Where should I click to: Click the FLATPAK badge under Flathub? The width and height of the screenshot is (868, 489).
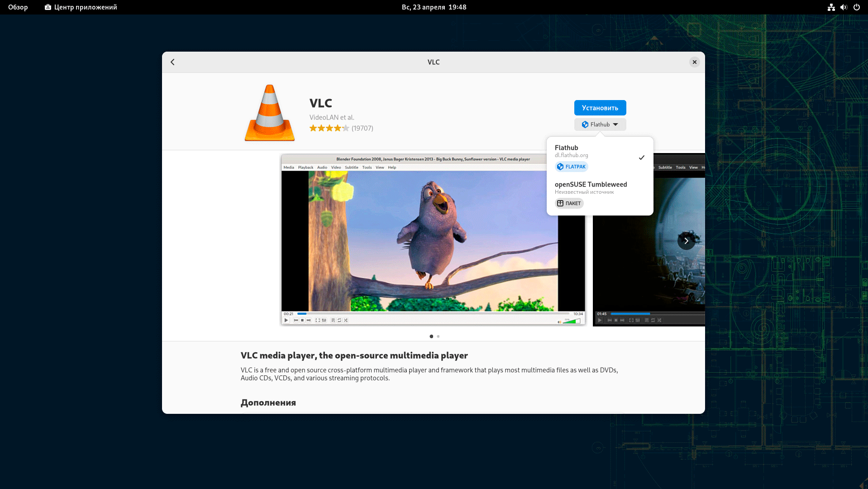[x=571, y=167]
